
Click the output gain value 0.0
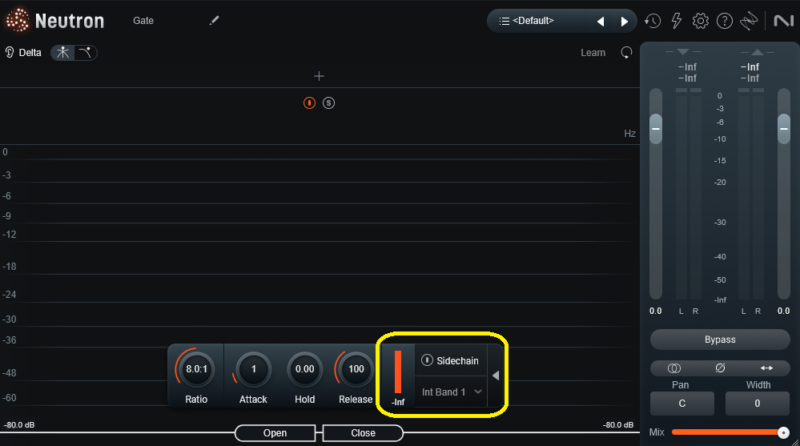point(784,311)
